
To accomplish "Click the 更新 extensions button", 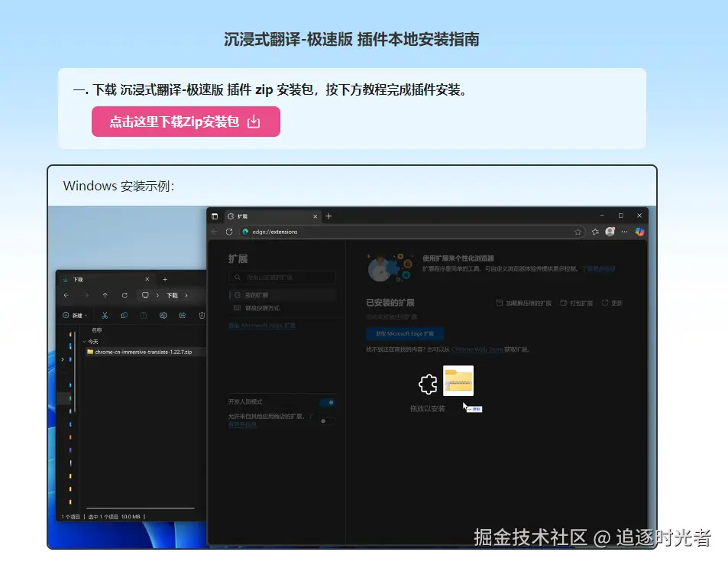I will click(x=612, y=303).
